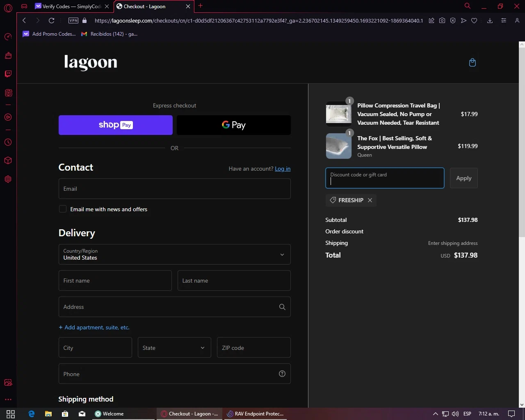
Task: Focus the First name field
Action: point(115,281)
